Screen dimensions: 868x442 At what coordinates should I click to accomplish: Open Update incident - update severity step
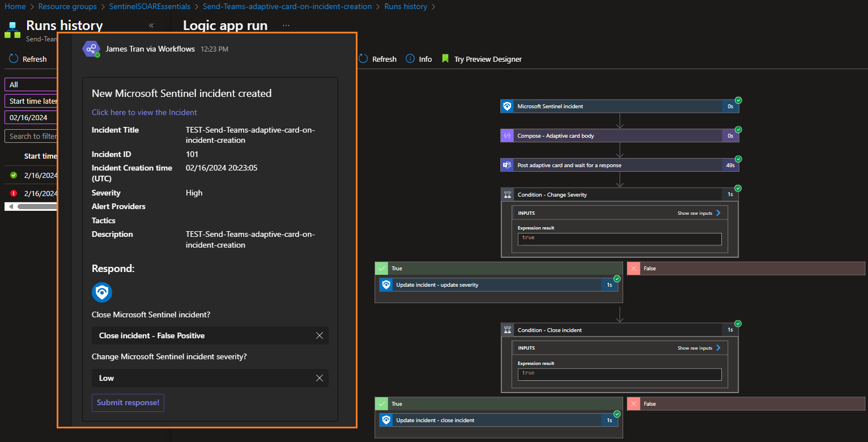click(x=499, y=284)
